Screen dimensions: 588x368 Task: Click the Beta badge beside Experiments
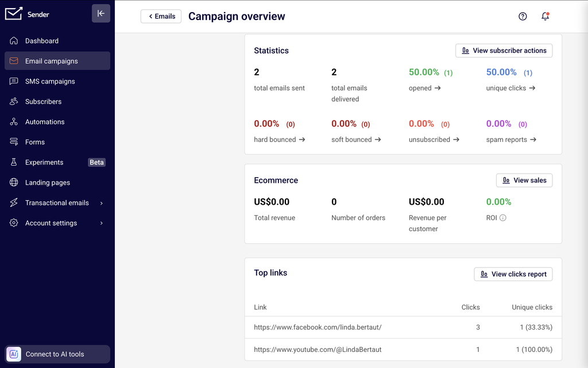click(x=96, y=162)
